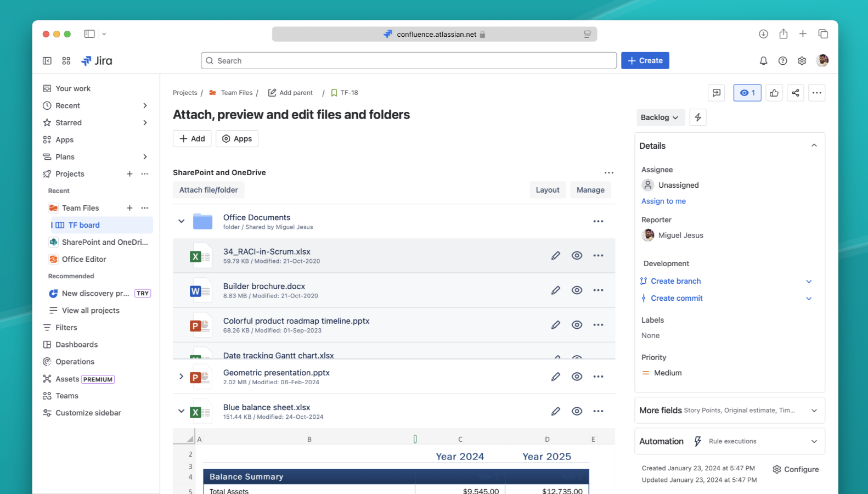
Task: Preview Builder brochure.docx with eye icon
Action: [577, 290]
